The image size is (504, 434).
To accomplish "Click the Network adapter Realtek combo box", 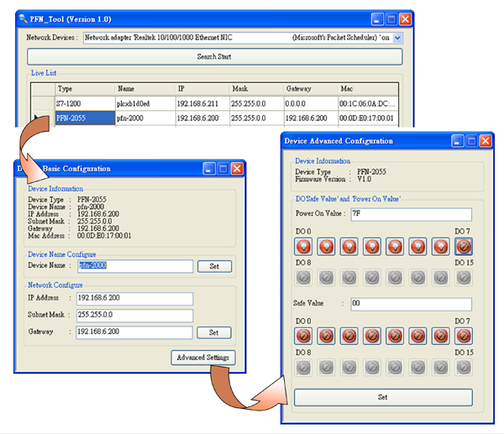I will click(243, 38).
